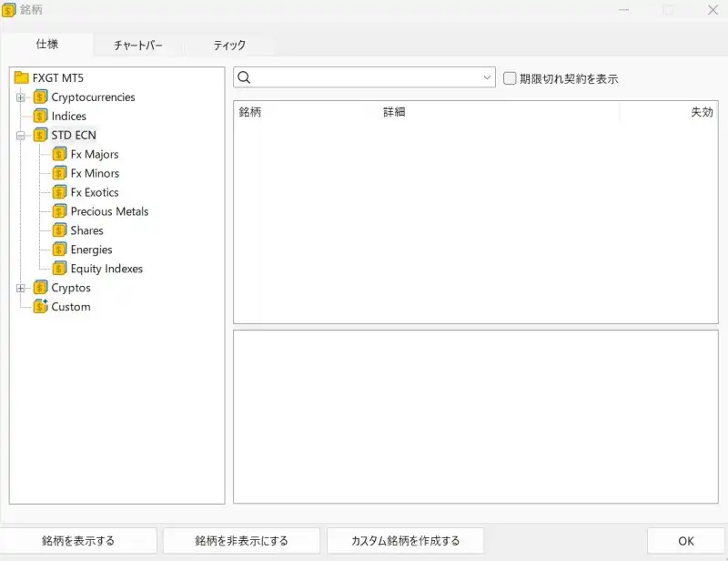Expand the Cryptos tree node
728x561 pixels.
(x=20, y=288)
